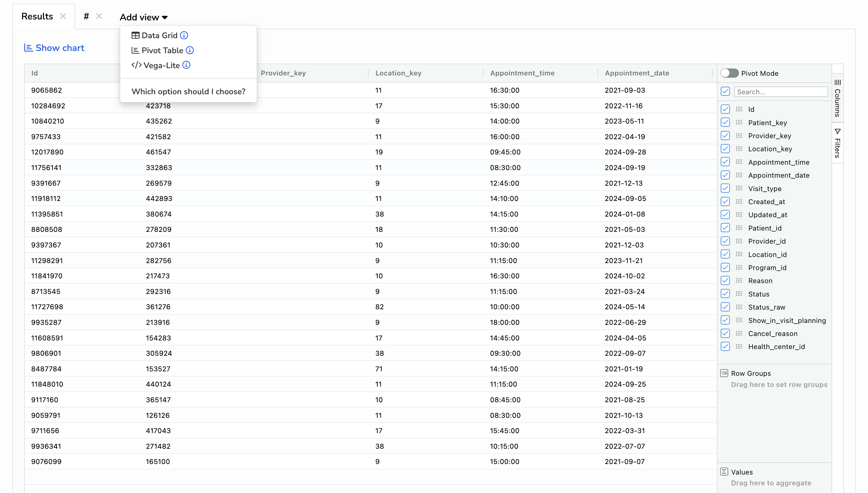
Task: Select Pivot Table from Add view menu
Action: pos(162,50)
